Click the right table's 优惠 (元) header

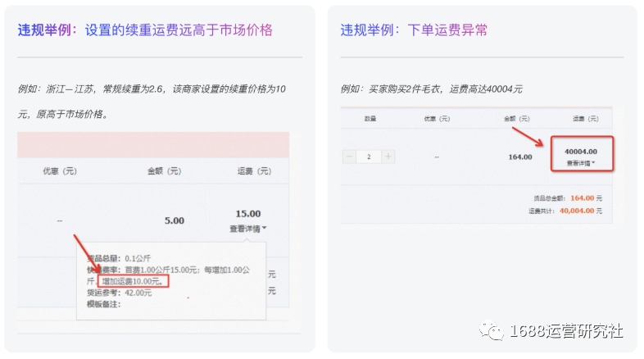click(x=437, y=119)
